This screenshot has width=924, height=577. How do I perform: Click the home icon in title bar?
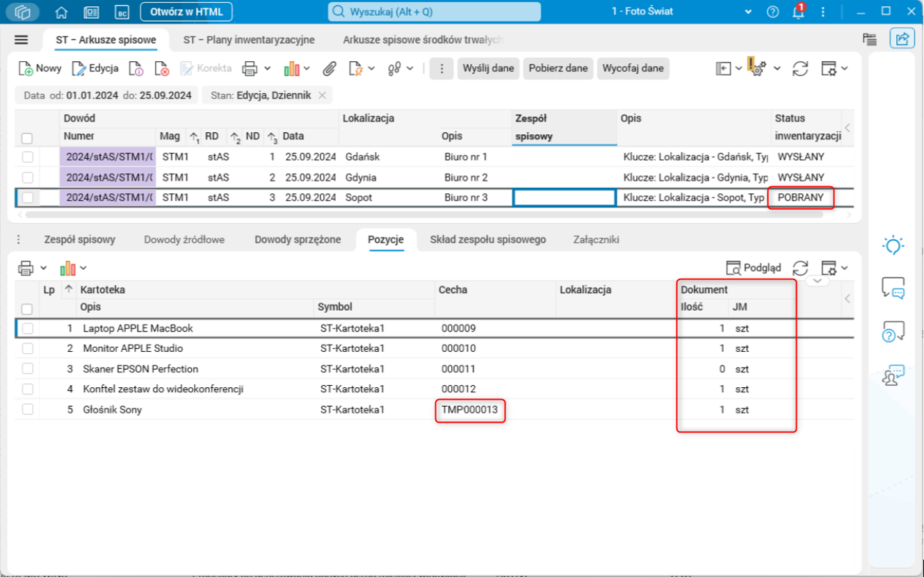tap(62, 12)
